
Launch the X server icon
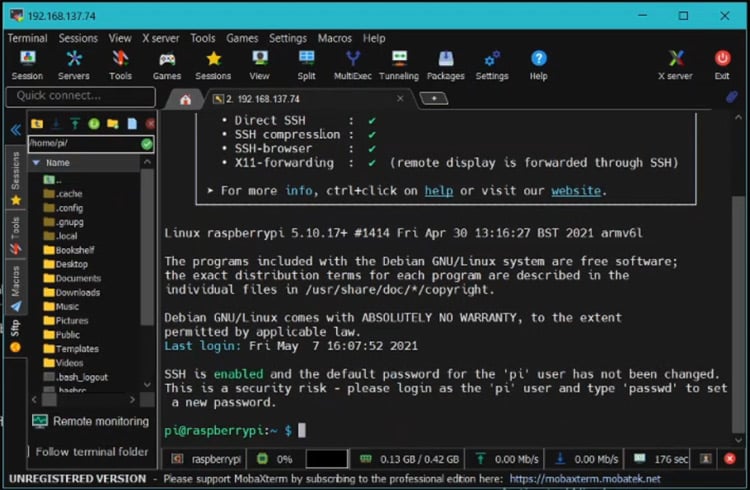(675, 64)
